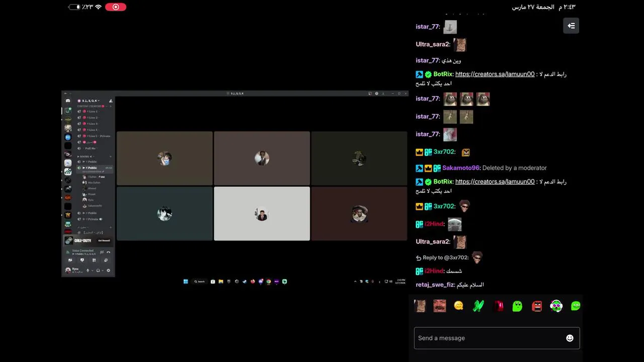
Task: Toggle noise suppression next to Voice Connected
Action: [x=102, y=252]
